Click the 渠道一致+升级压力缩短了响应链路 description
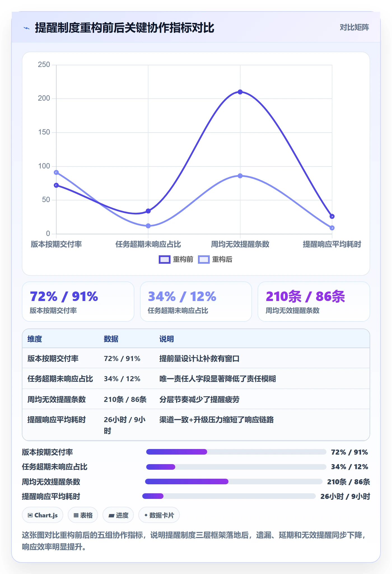The width and height of the screenshot is (392, 574). point(216,420)
